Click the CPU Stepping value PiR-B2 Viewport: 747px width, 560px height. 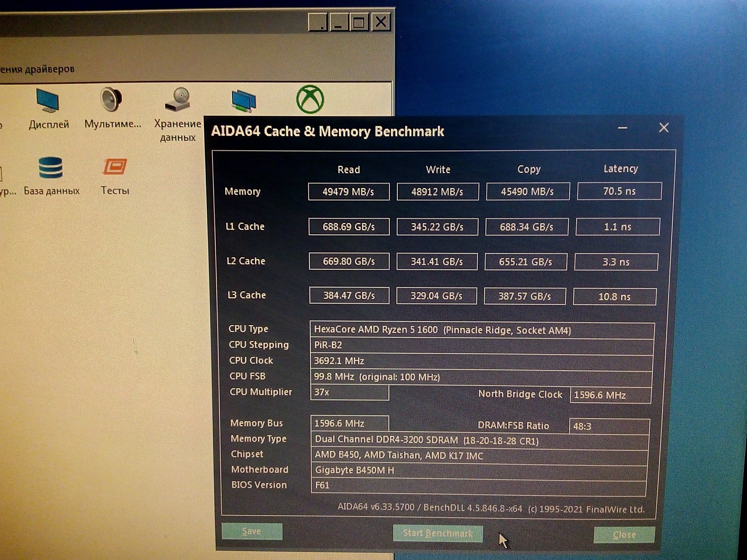pyautogui.click(x=482, y=345)
